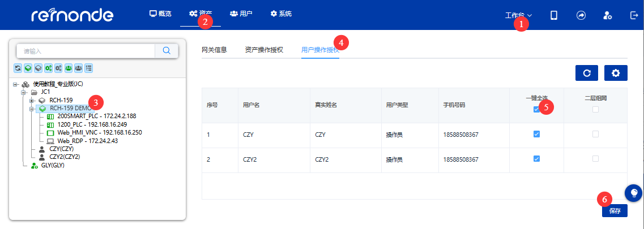Select 200SMART_PLC - 172.24.2.188 tree item
644x229 pixels.
pyautogui.click(x=96, y=116)
